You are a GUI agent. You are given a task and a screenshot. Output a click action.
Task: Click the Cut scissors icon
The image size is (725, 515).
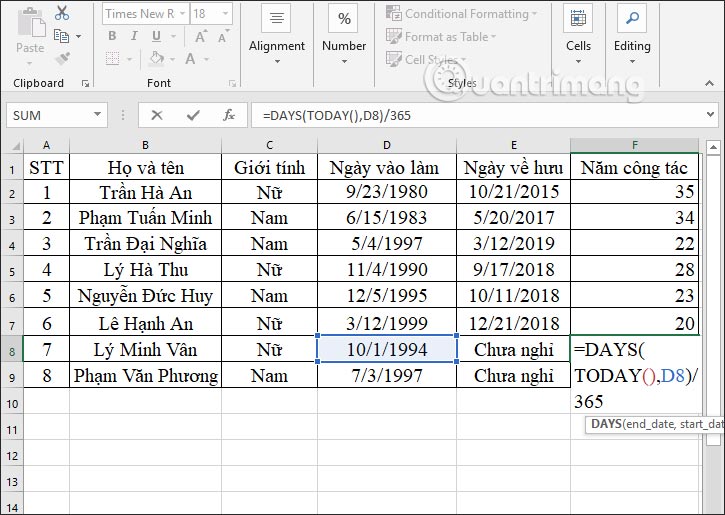61,13
